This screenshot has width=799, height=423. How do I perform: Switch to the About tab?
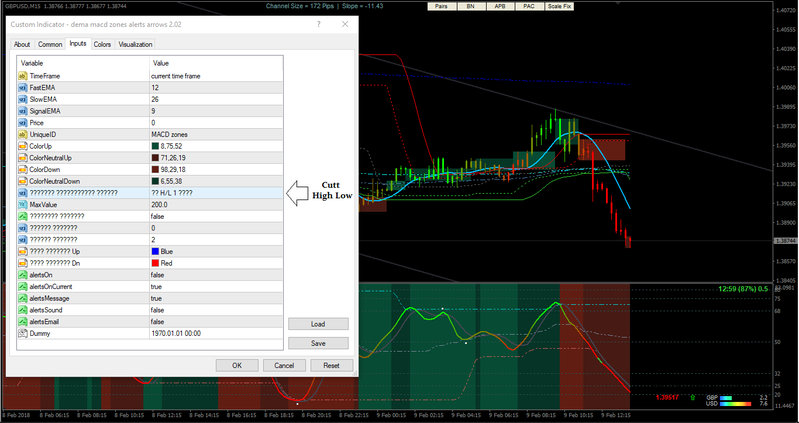22,44
